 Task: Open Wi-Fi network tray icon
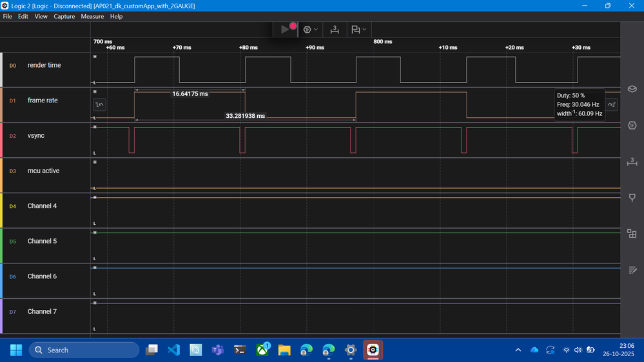pos(567,350)
